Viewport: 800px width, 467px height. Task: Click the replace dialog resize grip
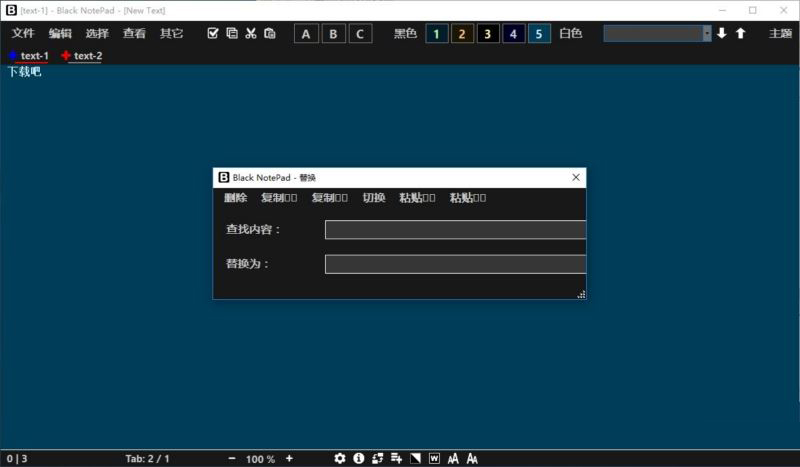[x=581, y=294]
